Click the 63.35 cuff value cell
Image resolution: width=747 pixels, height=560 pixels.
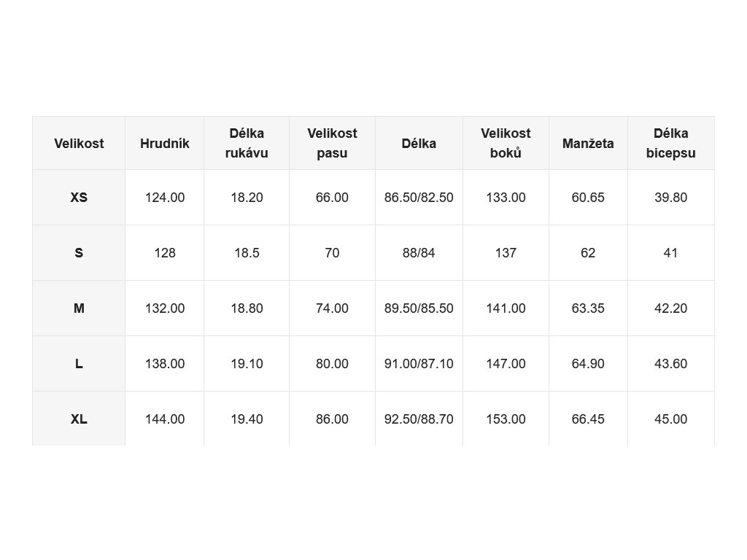click(x=588, y=308)
